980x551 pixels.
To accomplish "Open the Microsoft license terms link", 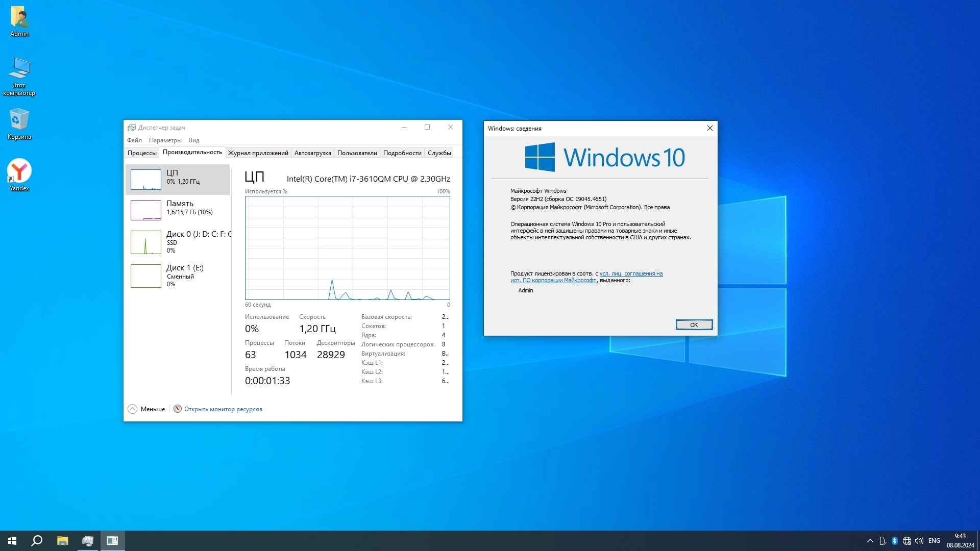I will pos(630,274).
